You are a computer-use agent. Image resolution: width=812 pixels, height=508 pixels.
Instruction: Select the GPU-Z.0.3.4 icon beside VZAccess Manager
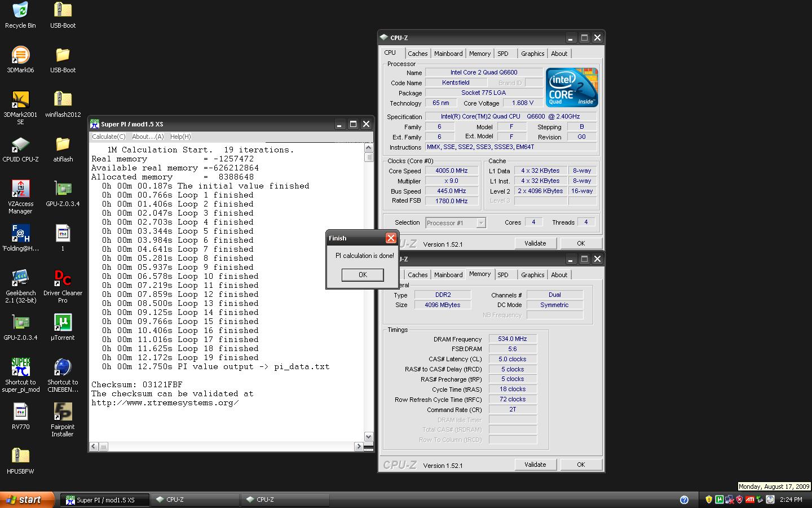(x=63, y=193)
